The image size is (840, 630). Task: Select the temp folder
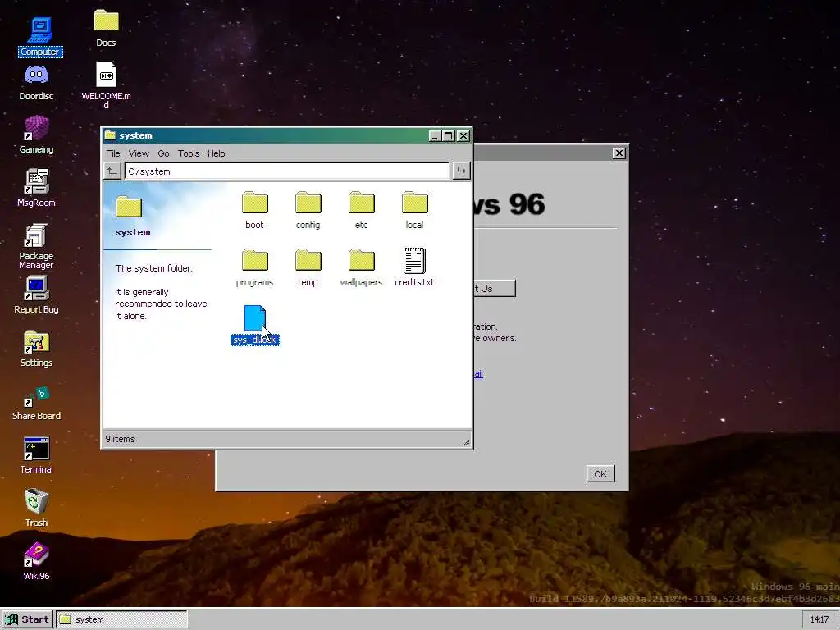click(x=308, y=267)
